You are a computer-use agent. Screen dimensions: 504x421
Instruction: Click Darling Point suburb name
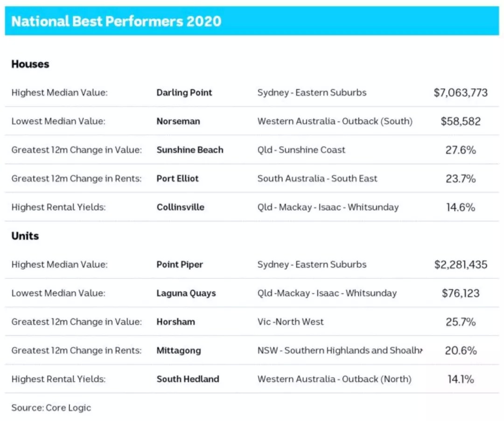pyautogui.click(x=184, y=92)
